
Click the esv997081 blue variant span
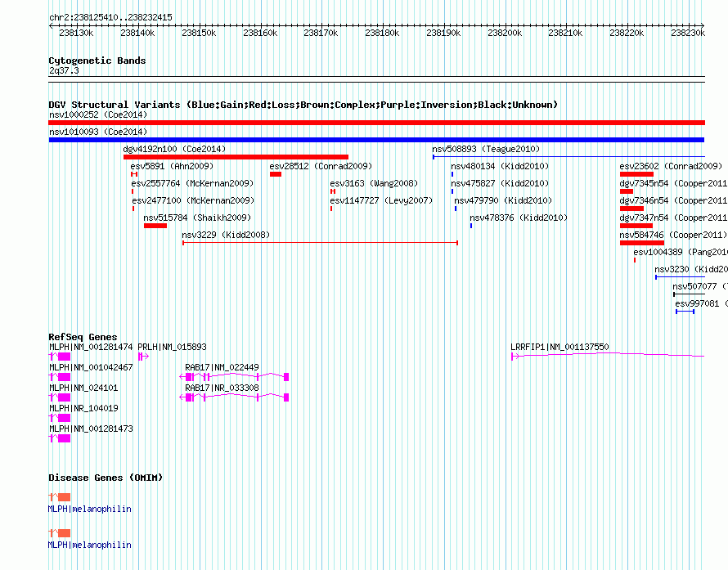[x=685, y=312]
